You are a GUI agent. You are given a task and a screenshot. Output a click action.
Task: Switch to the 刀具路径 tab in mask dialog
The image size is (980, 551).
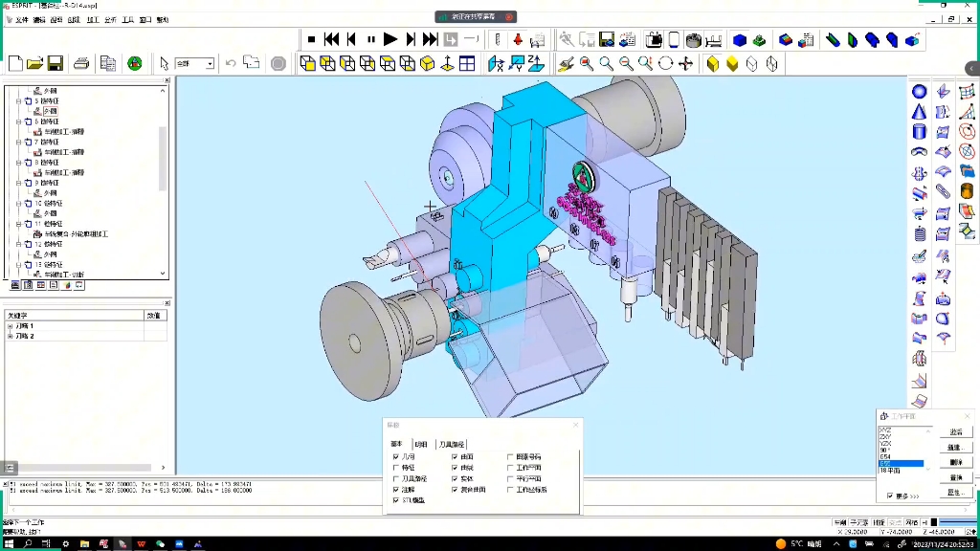pyautogui.click(x=452, y=444)
